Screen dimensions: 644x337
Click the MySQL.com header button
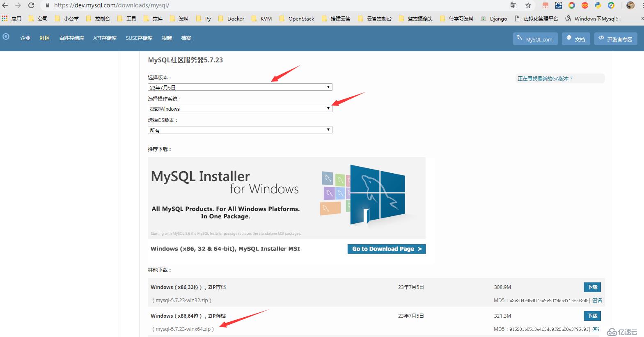(x=535, y=39)
